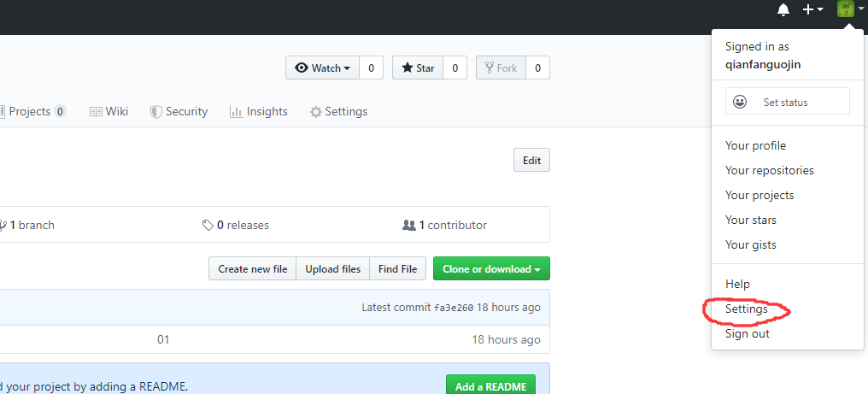Go to repository Settings tab
This screenshot has width=868, height=394.
pos(338,111)
